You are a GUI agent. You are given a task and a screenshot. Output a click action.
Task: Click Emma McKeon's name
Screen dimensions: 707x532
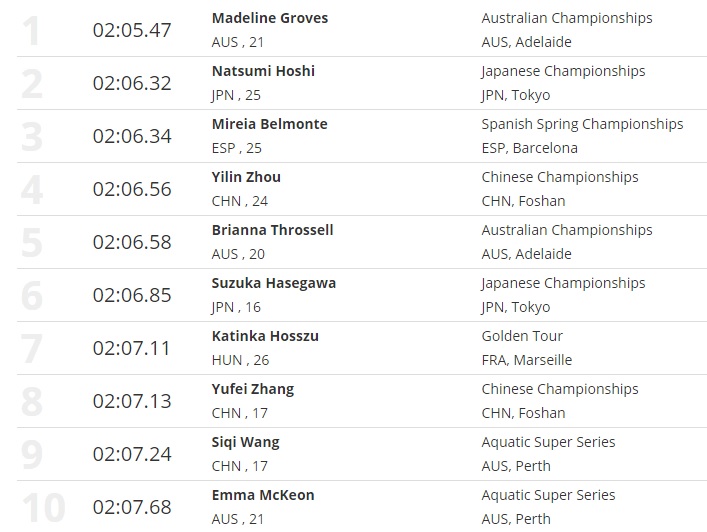(x=261, y=495)
